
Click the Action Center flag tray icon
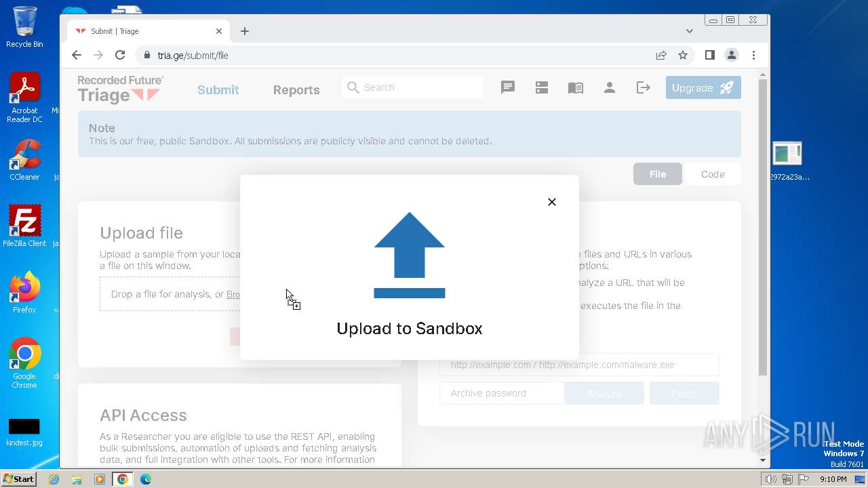click(804, 479)
